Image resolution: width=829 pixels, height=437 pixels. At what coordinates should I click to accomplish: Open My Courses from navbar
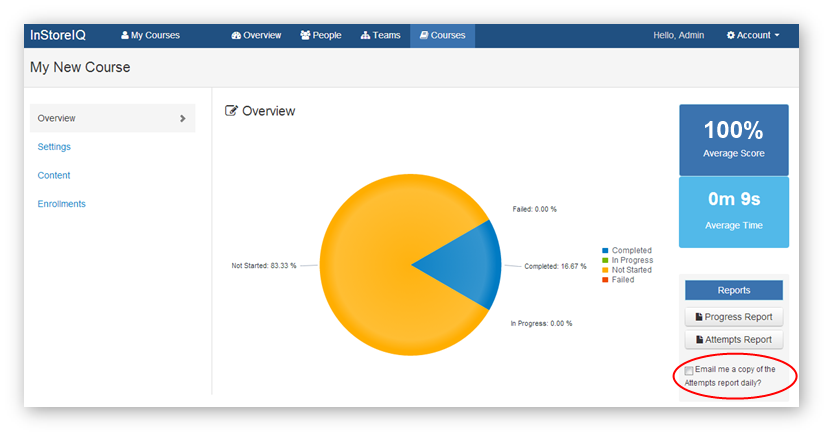click(150, 35)
